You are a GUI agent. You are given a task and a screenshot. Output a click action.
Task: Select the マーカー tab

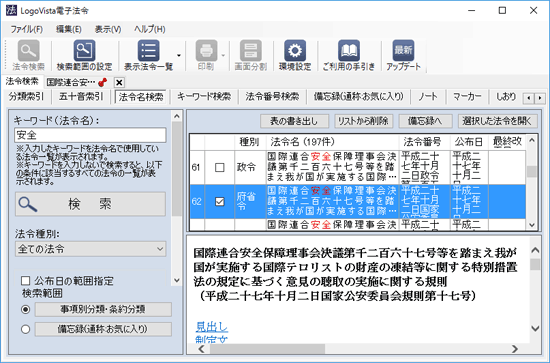(x=467, y=96)
